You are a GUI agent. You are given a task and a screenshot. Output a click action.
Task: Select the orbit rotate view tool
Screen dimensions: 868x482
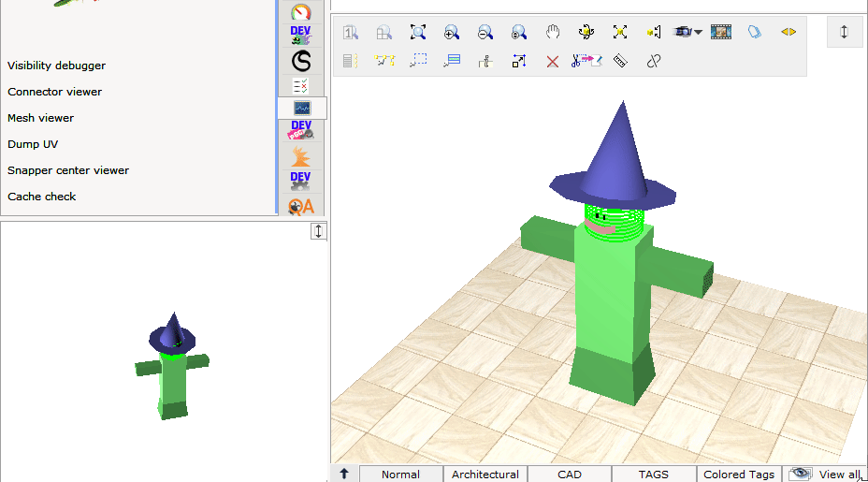tap(586, 32)
